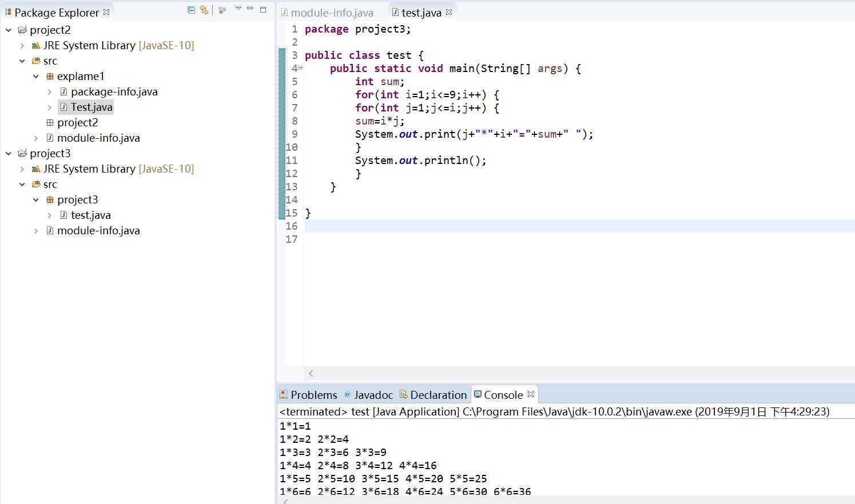Select test.java in Package Explorer

[x=91, y=215]
